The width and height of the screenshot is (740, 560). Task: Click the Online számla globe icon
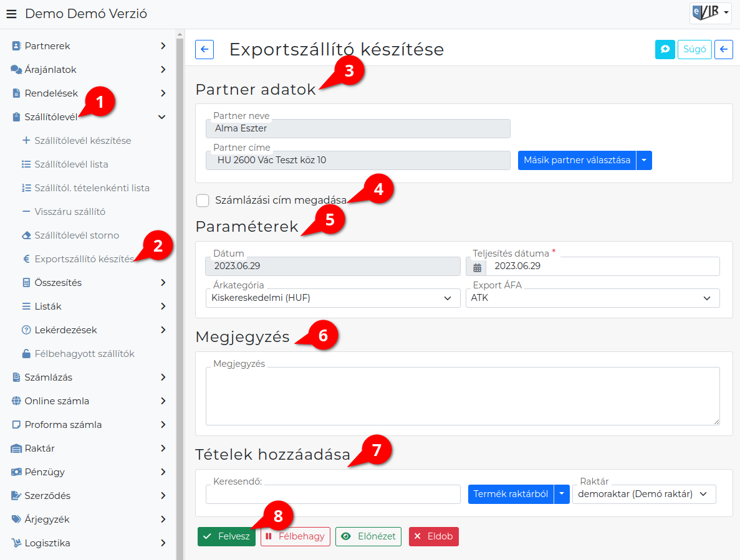[16, 401]
